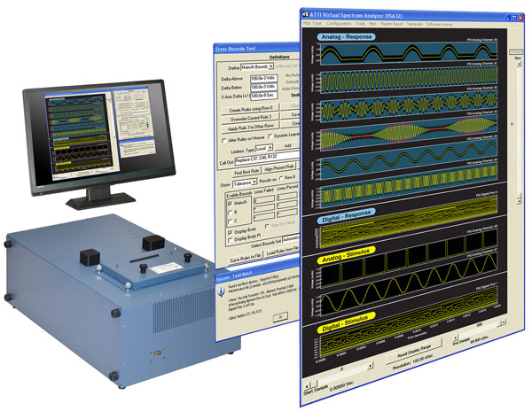
Task: Click the End Sample slider left arrow
Action: point(456,337)
